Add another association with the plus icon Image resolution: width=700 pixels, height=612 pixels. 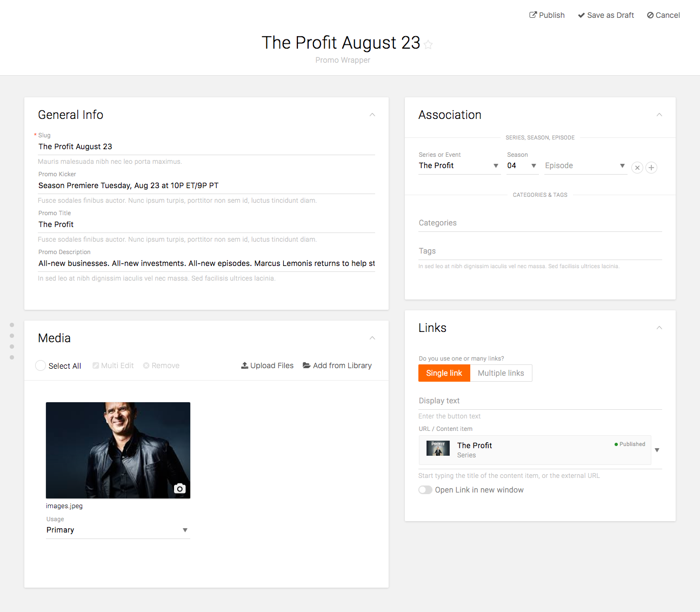coord(651,168)
